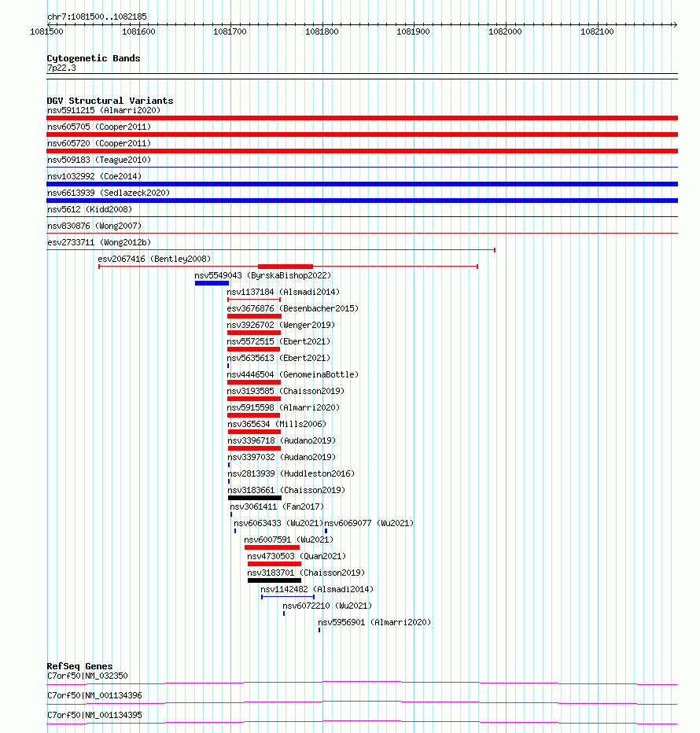Click the nsv1137184 (Alsmadi2014) label
Image resolution: width=700 pixels, height=733 pixels.
coord(283,292)
